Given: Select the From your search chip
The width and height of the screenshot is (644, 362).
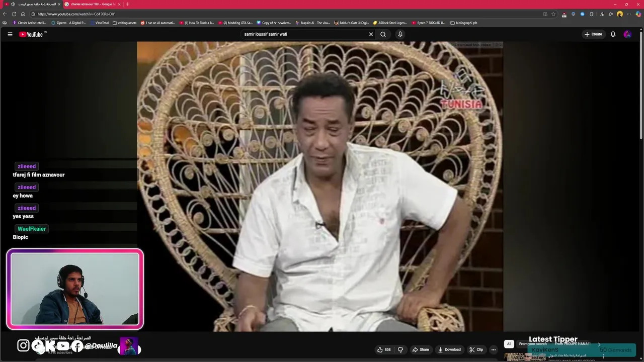Looking at the screenshot, I should point(533,344).
